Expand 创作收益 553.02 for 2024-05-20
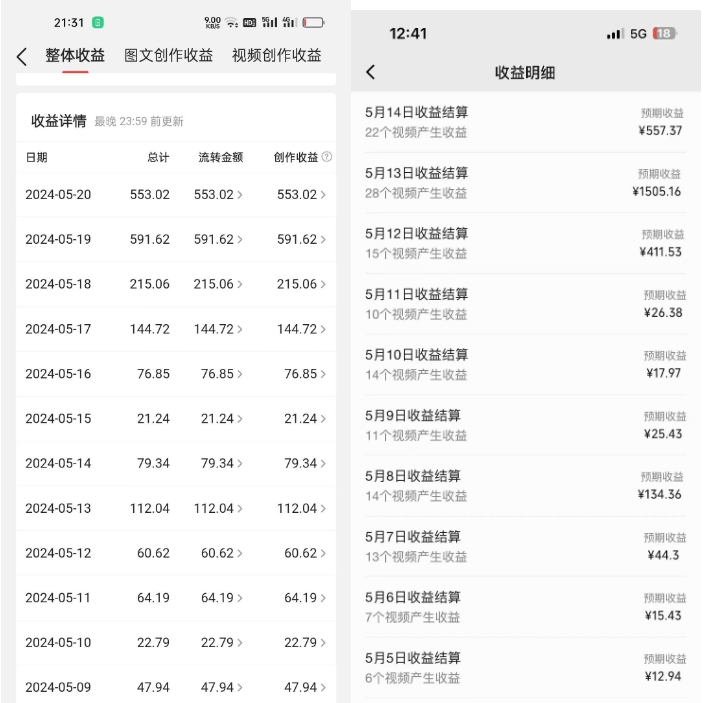Screen dimensions: 716x703 tap(301, 194)
